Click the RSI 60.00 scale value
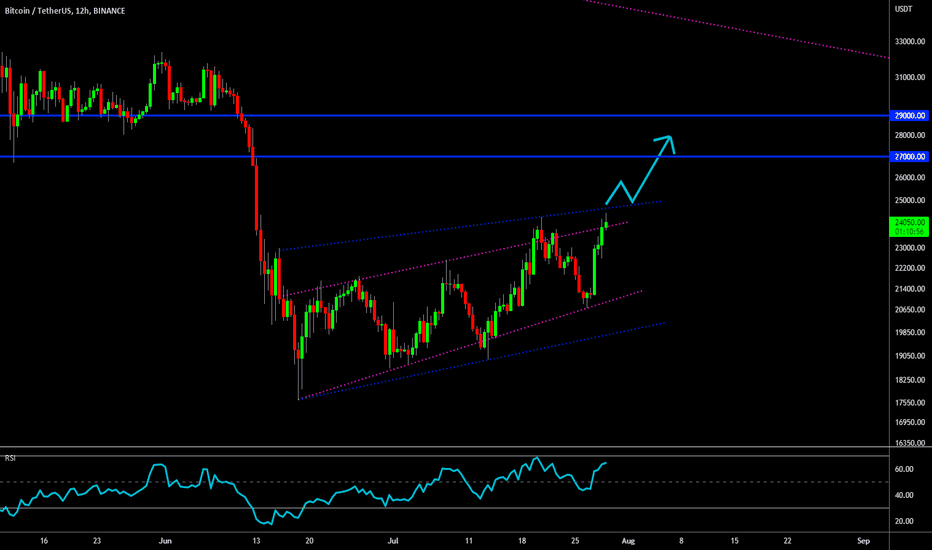This screenshot has width=932, height=550. click(904, 469)
